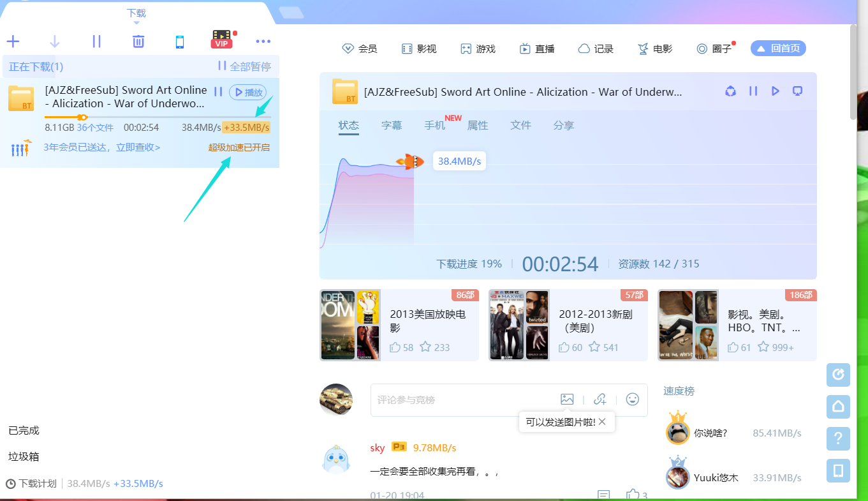868x501 pixels.
Task: Pause the Sword Art Online download task
Action: (217, 91)
